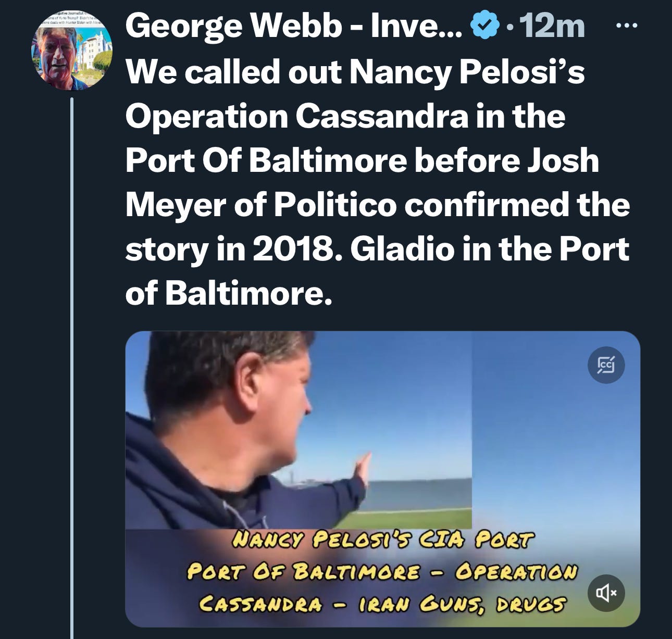Play the Port of Baltimore video
This screenshot has width=672, height=639.
click(x=382, y=479)
